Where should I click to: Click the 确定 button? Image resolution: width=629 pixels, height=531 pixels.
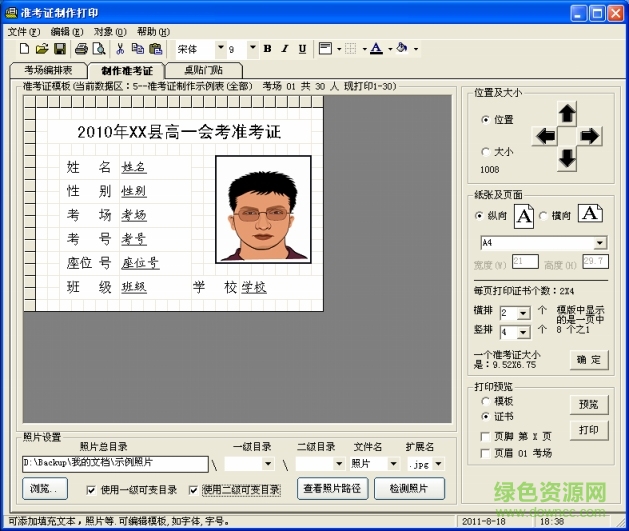[x=589, y=360]
